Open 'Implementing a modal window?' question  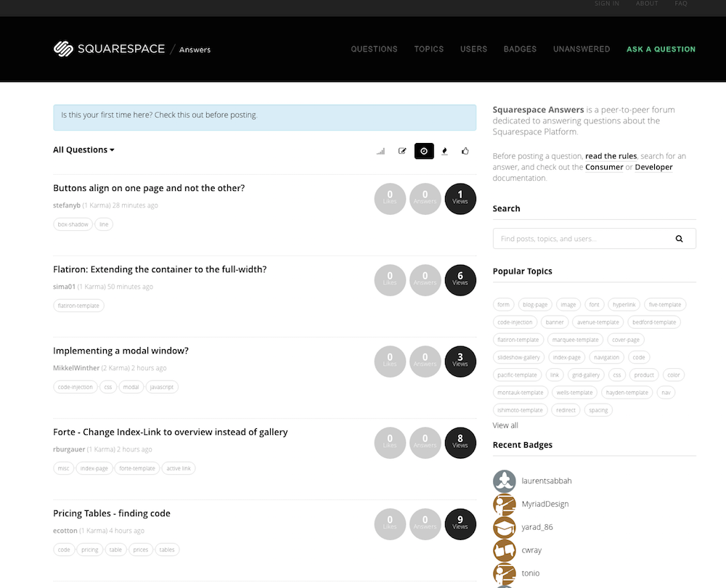[121, 351]
